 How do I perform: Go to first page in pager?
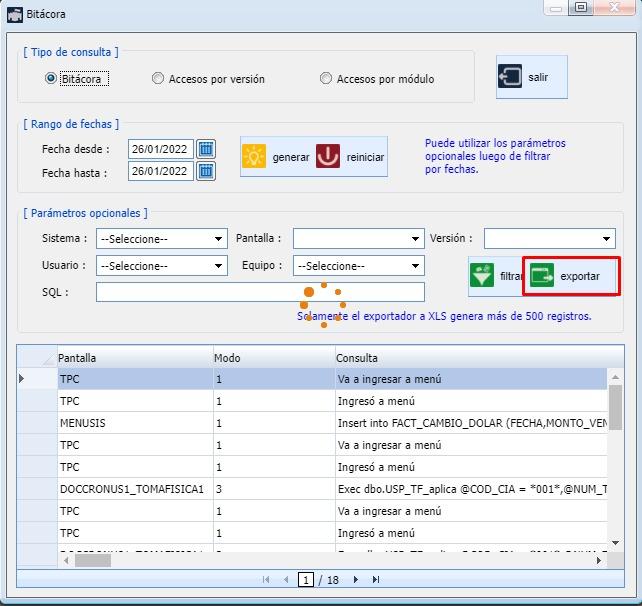(266, 579)
